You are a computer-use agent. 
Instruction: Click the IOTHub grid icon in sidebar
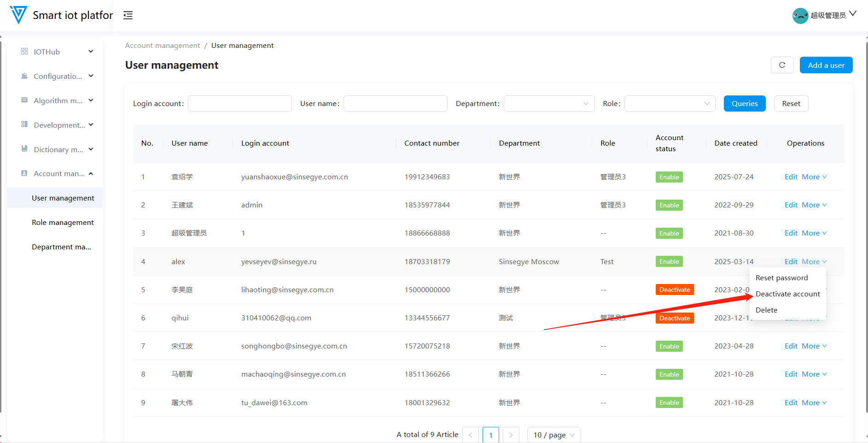(x=24, y=52)
